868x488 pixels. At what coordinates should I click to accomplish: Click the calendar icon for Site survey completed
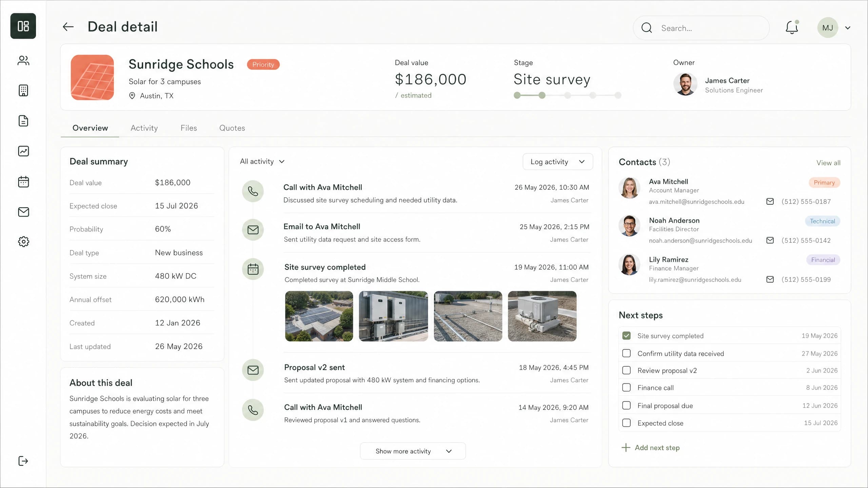(x=253, y=269)
